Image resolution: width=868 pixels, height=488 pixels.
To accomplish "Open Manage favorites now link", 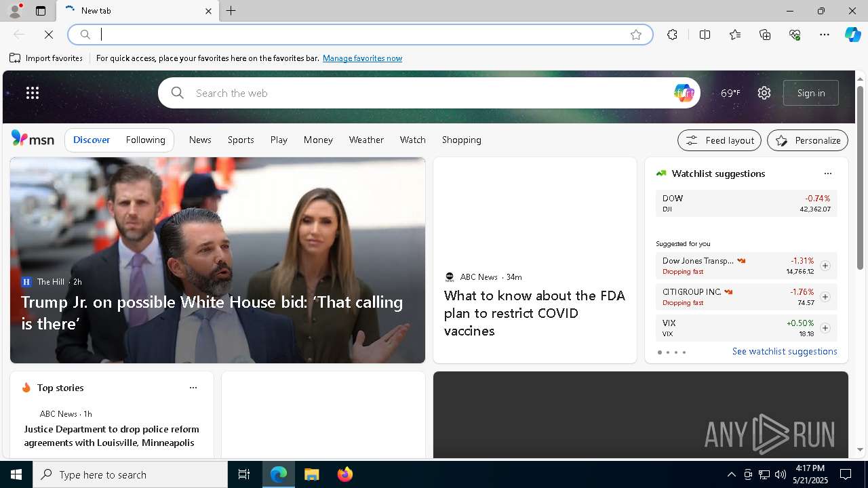I will [x=362, y=58].
